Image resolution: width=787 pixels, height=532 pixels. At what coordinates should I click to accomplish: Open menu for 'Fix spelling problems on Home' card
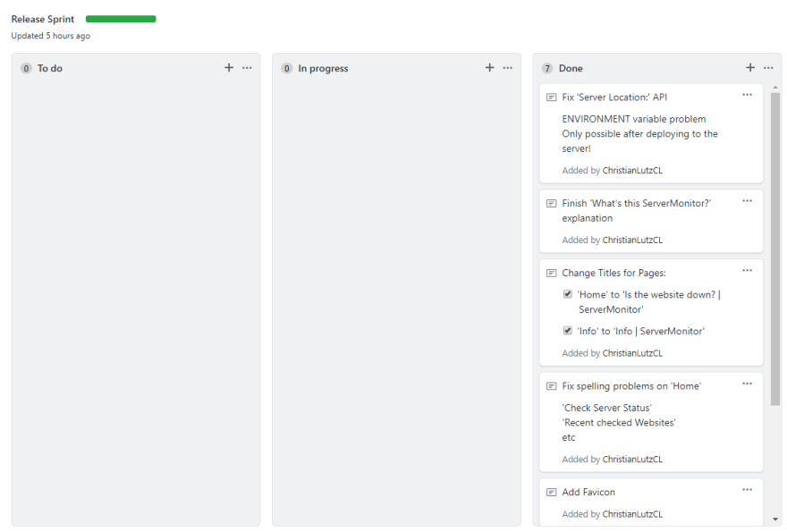point(748,384)
